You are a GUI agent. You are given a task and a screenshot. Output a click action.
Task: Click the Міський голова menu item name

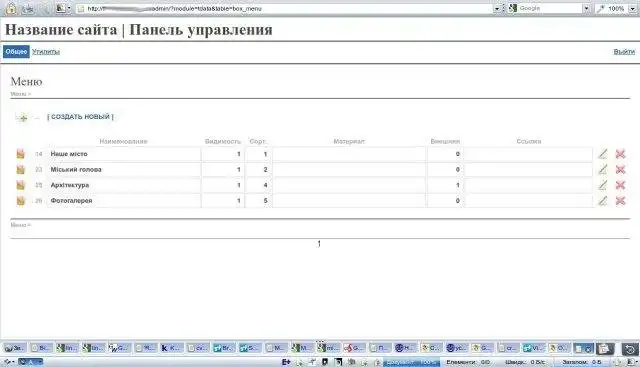(x=76, y=169)
